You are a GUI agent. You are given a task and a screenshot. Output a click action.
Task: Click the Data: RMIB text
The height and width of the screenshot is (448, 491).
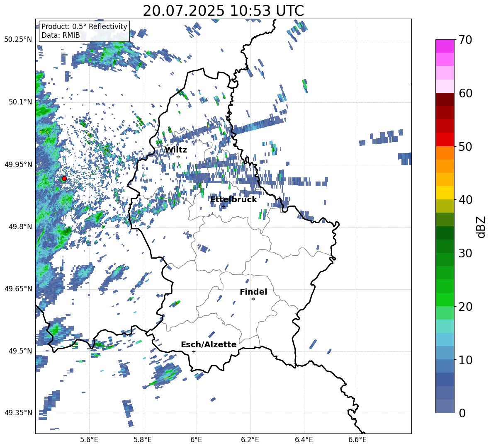(61, 35)
